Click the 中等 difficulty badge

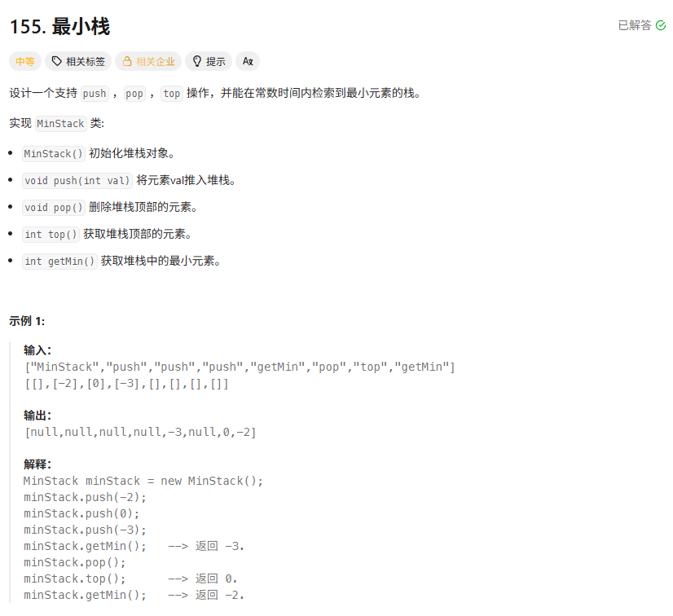pos(25,61)
